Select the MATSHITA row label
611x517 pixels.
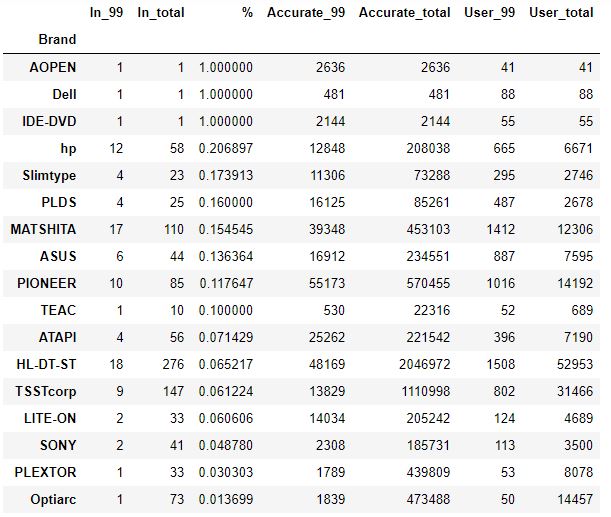[43, 229]
